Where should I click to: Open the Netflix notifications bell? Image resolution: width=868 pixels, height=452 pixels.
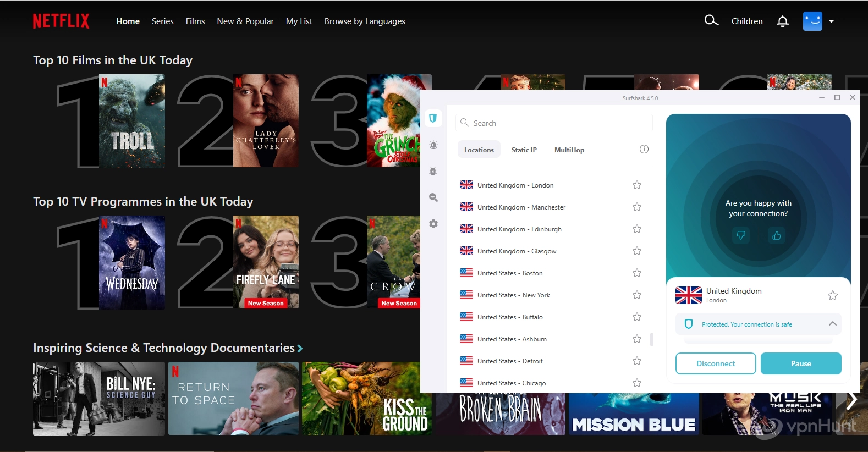coord(783,21)
